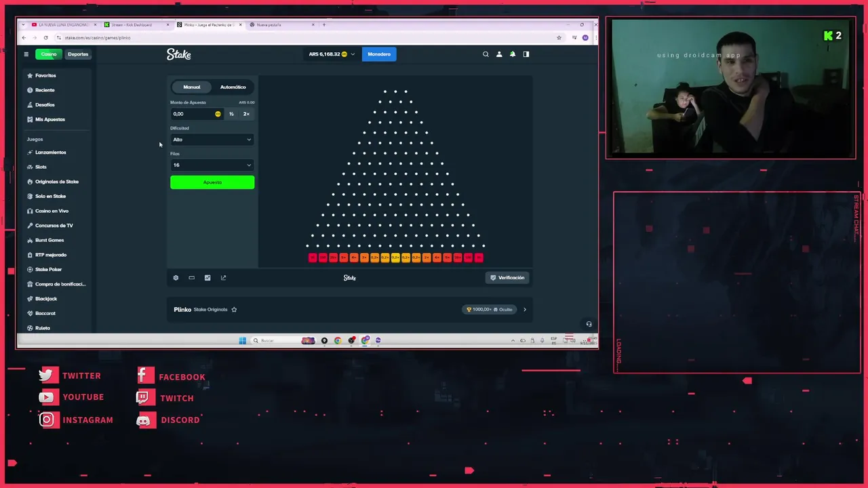Viewport: 868px width, 488px height.
Task: Select Manual betting mode
Action: 191,87
